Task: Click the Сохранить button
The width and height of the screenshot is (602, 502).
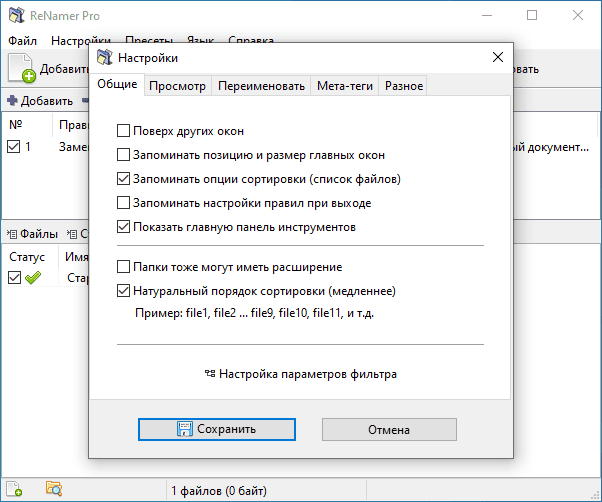Action: click(x=217, y=429)
